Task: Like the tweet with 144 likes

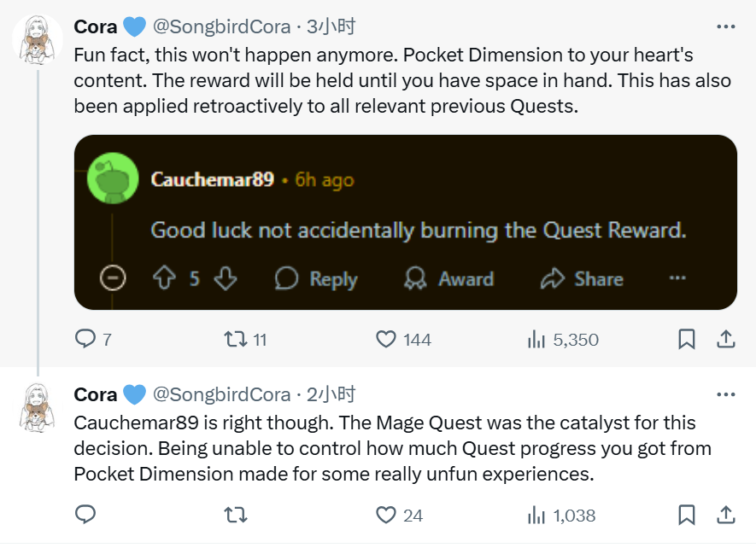Action: tap(387, 340)
